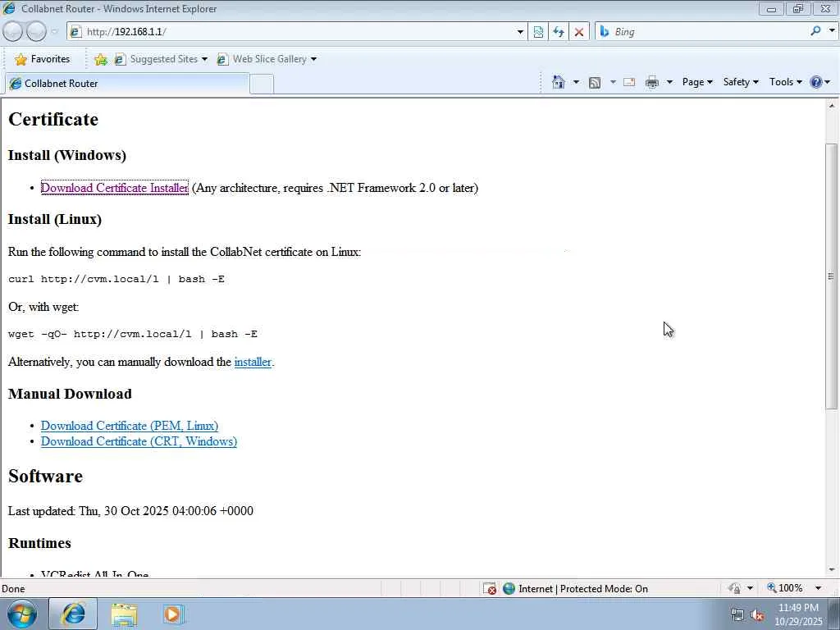Click Internet Protected Mode status text
Viewport: 840px width, 630px height.
[x=583, y=589]
